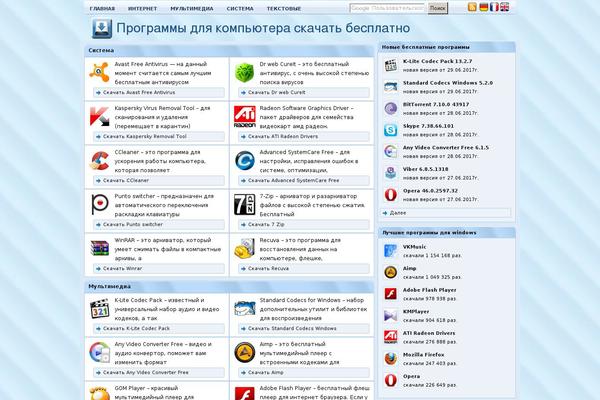Click the Kaspersky Virus Removal Tool icon
The height and width of the screenshot is (400, 600).
99,117
